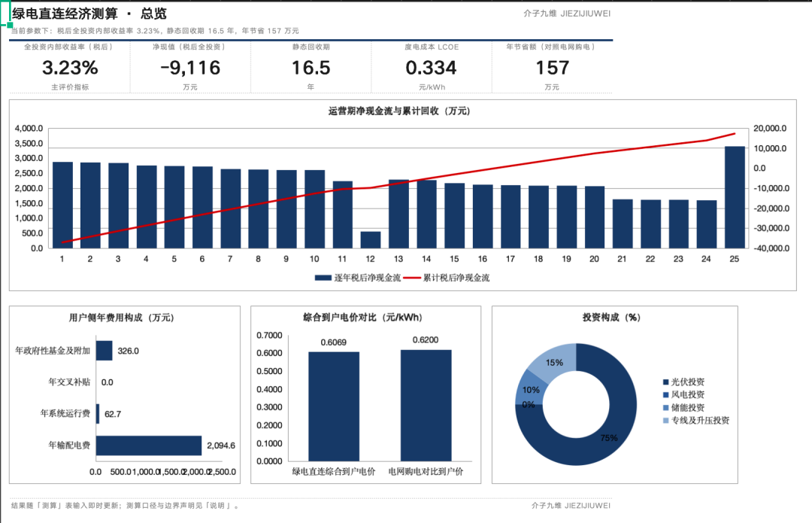The width and height of the screenshot is (812, 523).
Task: Click the subtitle line starting 当前参数下
Action: pos(155,31)
